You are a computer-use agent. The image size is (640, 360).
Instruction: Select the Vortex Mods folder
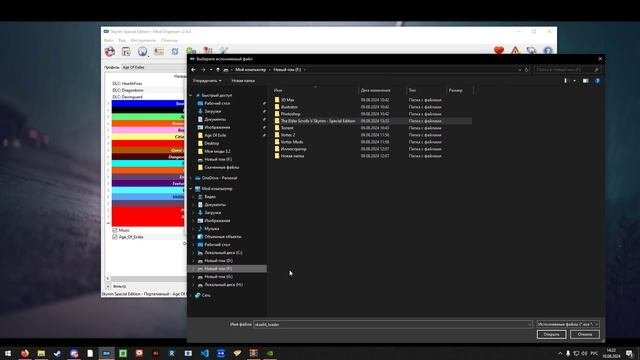292,142
